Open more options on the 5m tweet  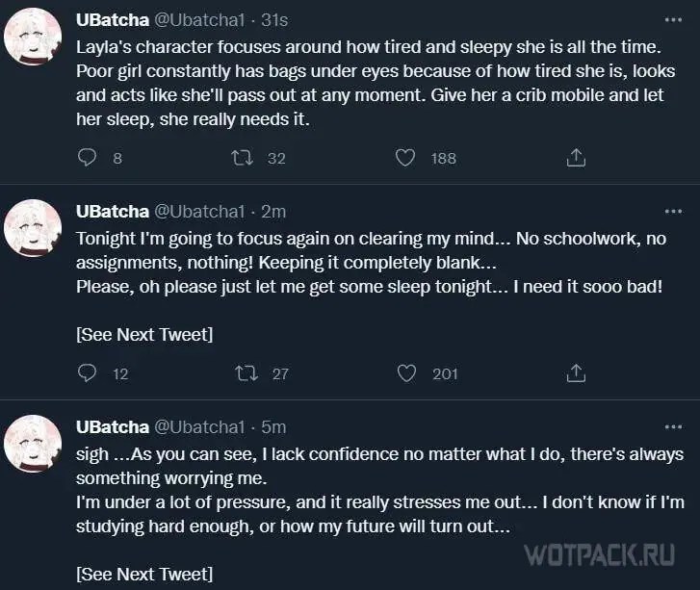(673, 426)
